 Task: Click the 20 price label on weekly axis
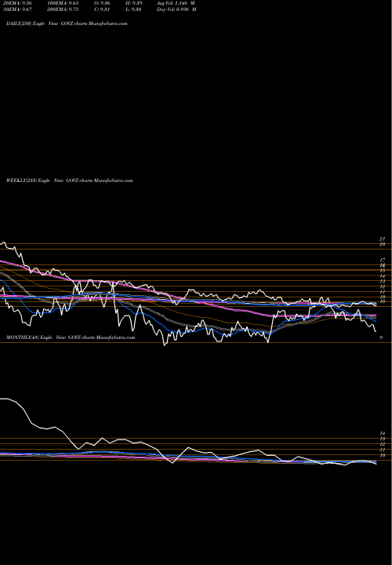coord(383,244)
